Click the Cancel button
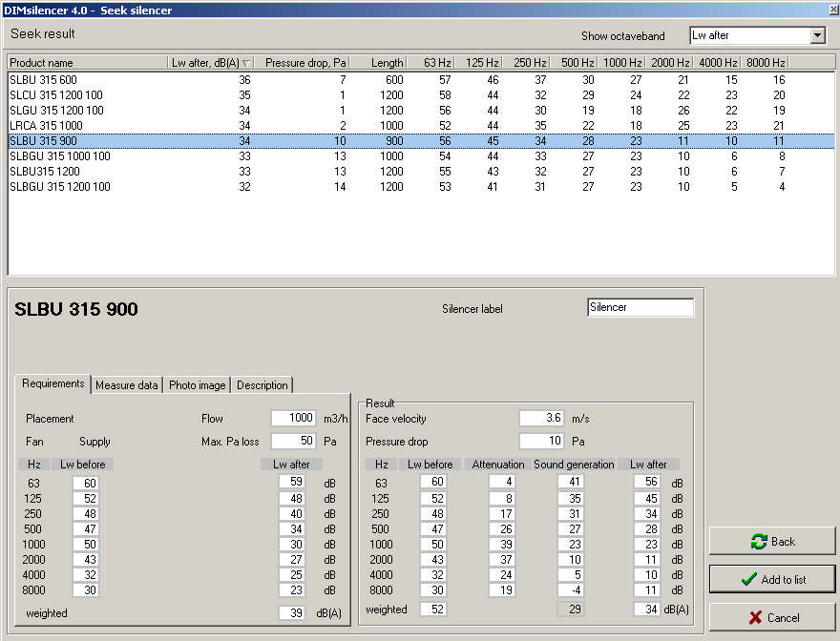840x641 pixels. pos(772,618)
